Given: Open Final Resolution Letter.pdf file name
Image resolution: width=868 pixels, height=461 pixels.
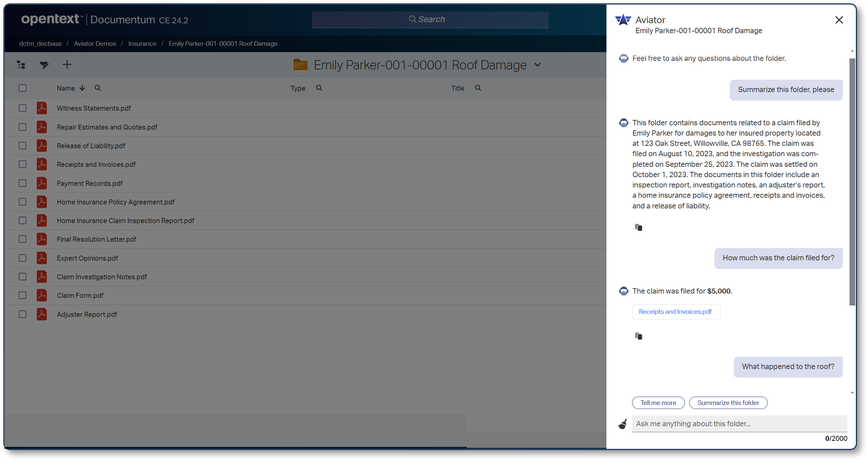Looking at the screenshot, I should click(96, 239).
